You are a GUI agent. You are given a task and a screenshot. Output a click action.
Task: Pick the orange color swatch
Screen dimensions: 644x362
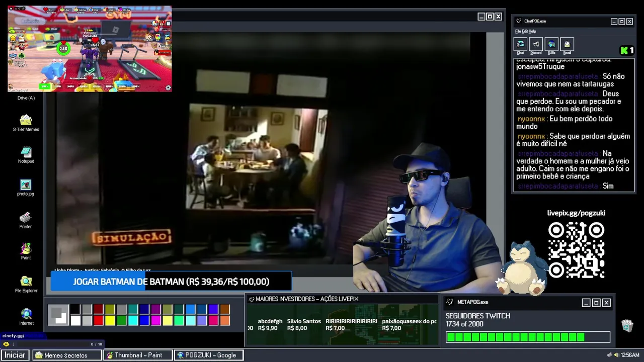(225, 320)
